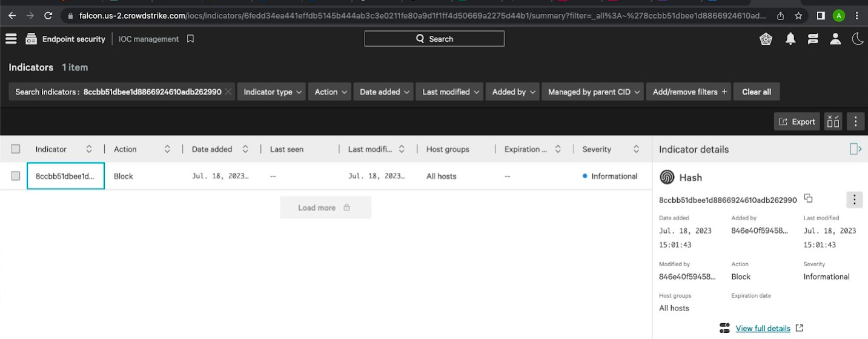
Task: Open the View full details link
Action: pyautogui.click(x=763, y=328)
